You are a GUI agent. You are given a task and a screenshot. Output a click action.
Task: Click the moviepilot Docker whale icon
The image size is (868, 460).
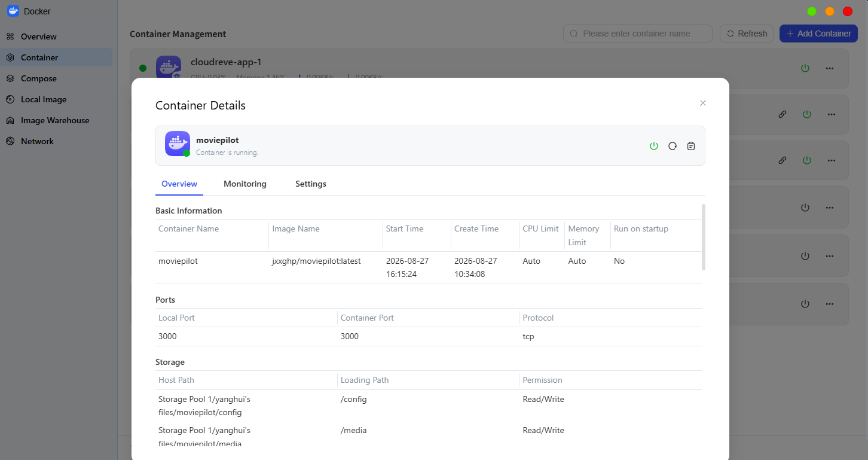pyautogui.click(x=178, y=144)
